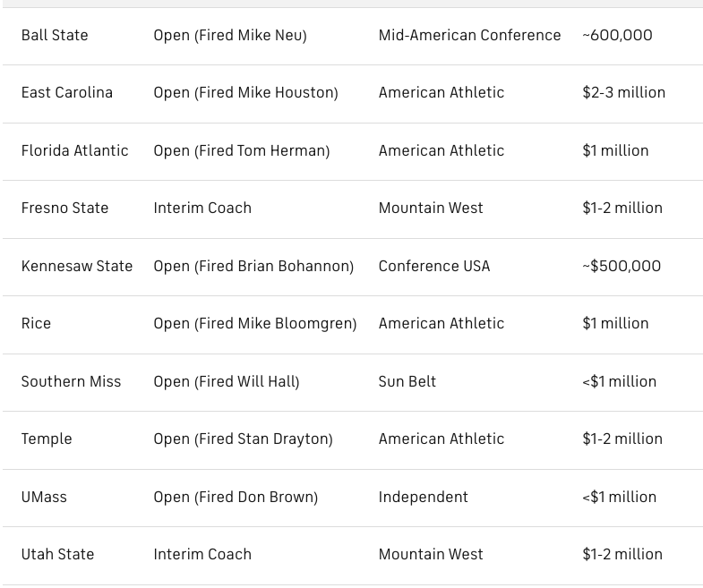Screen dimensions: 703x588
Task: Click the Ball State team cell
Action: click(x=55, y=36)
